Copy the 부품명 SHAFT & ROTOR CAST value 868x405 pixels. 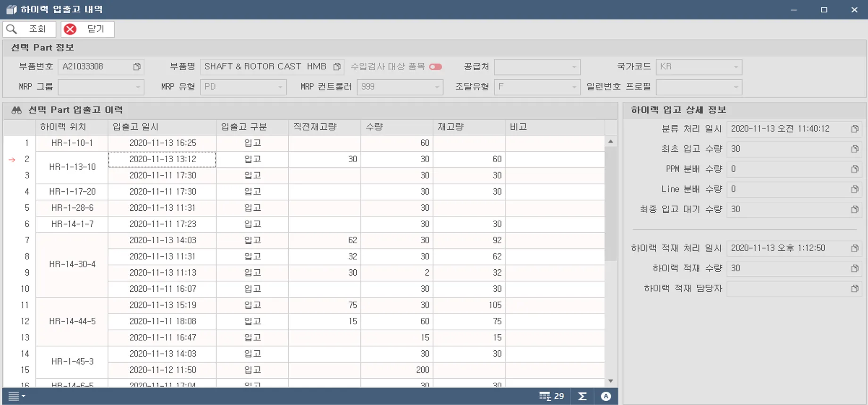coord(337,67)
